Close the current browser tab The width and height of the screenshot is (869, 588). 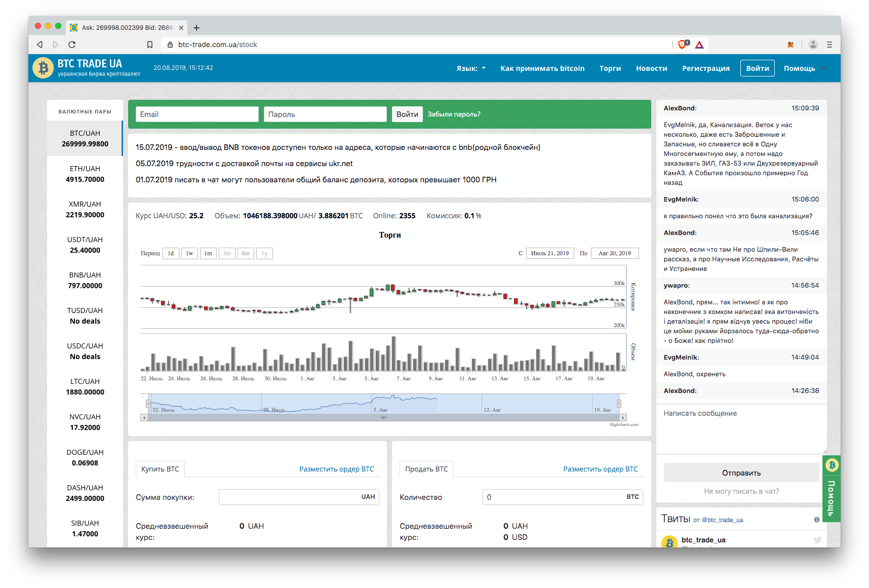(181, 28)
